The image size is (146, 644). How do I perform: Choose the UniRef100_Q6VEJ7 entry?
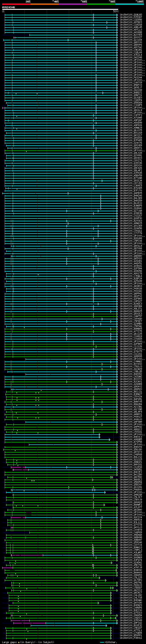pyautogui.click(x=131, y=87)
